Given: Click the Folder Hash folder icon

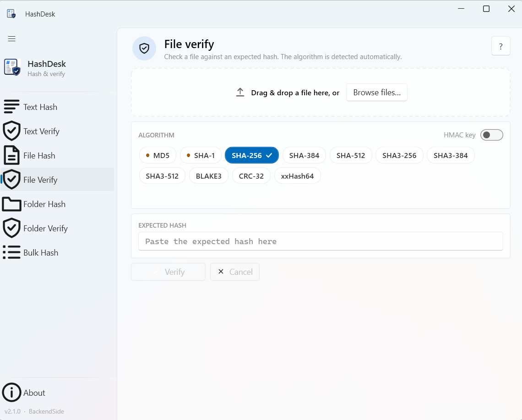Looking at the screenshot, I should (11, 204).
